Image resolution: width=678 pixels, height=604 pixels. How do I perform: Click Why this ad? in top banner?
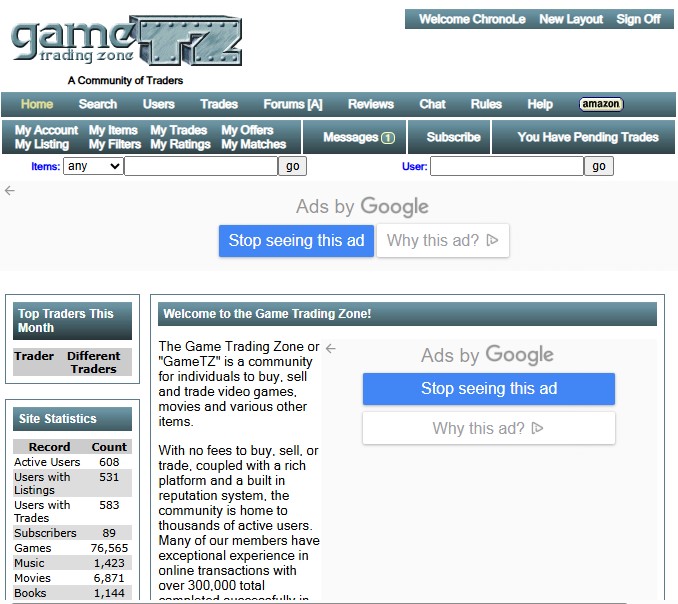[443, 240]
